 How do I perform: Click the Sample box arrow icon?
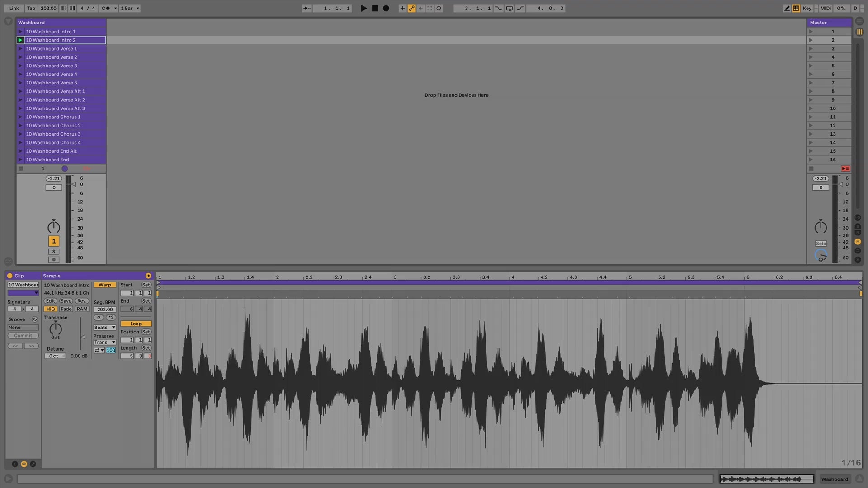tap(148, 276)
